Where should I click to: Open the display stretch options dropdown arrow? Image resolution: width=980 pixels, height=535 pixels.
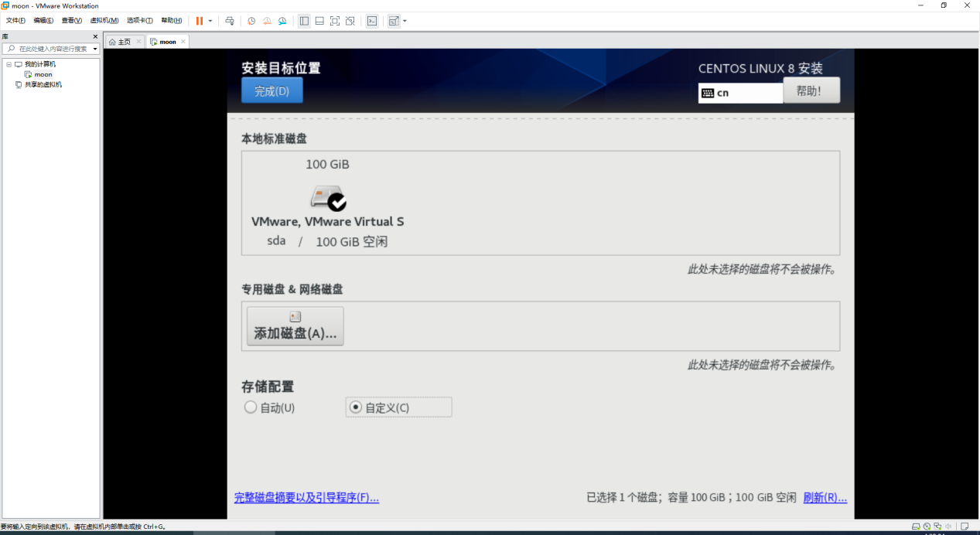click(x=405, y=21)
